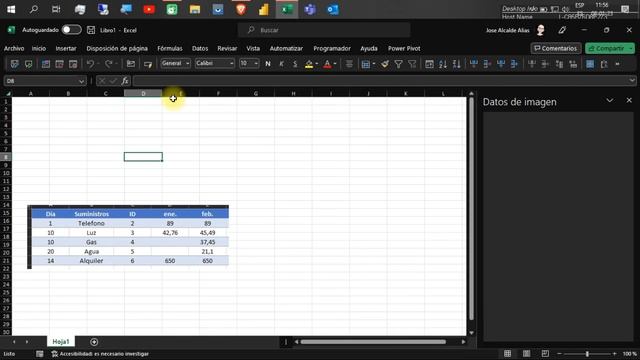Switch to page break preview
The width and height of the screenshot is (640, 360).
(x=545, y=353)
